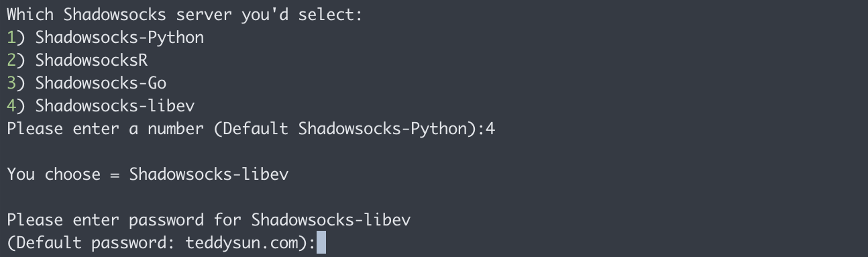Click the green number 2 marker
Viewport: 868px width, 257px height.
point(11,60)
